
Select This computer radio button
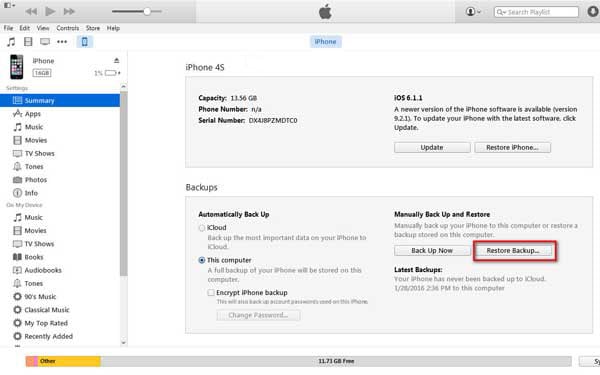click(202, 260)
